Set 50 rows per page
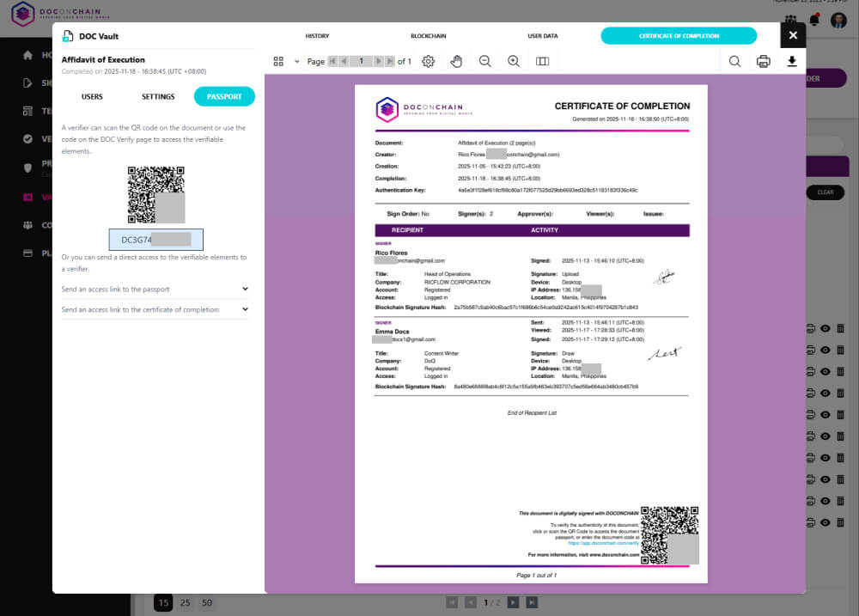Image resolution: width=859 pixels, height=616 pixels. pyautogui.click(x=206, y=603)
